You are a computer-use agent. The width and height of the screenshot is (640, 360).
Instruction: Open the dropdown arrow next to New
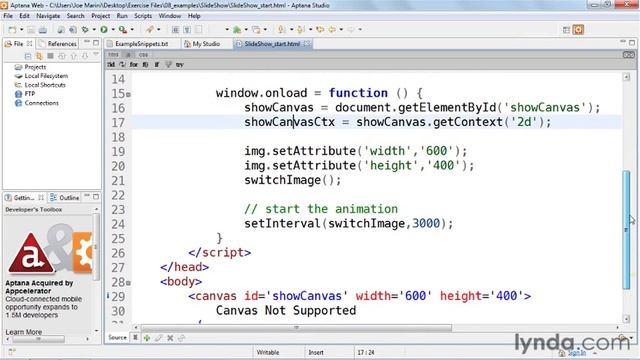(x=21, y=29)
